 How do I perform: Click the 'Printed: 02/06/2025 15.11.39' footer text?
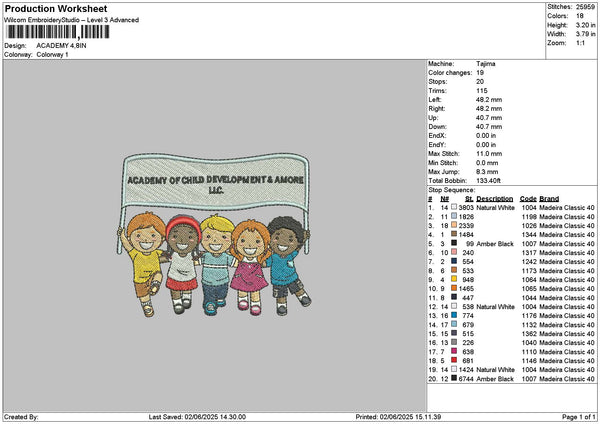pyautogui.click(x=398, y=417)
